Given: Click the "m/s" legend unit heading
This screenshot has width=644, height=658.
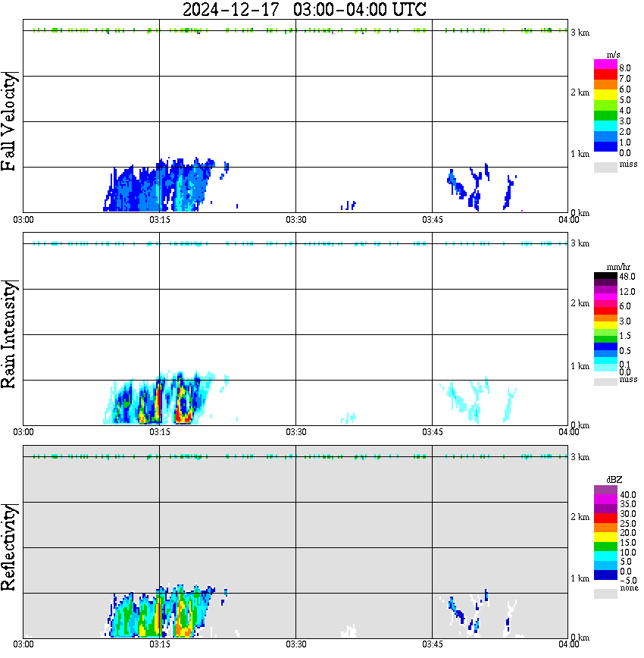Looking at the screenshot, I should (613, 55).
